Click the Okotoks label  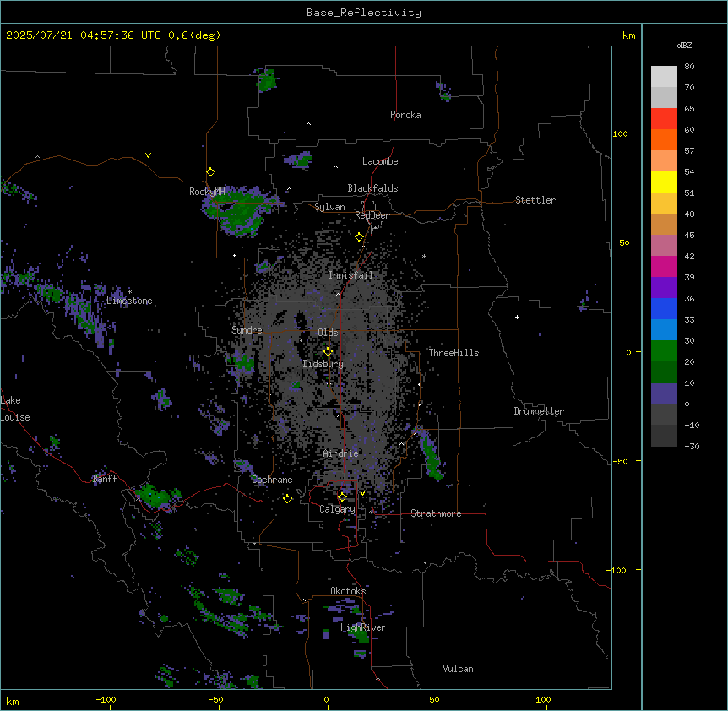click(348, 591)
